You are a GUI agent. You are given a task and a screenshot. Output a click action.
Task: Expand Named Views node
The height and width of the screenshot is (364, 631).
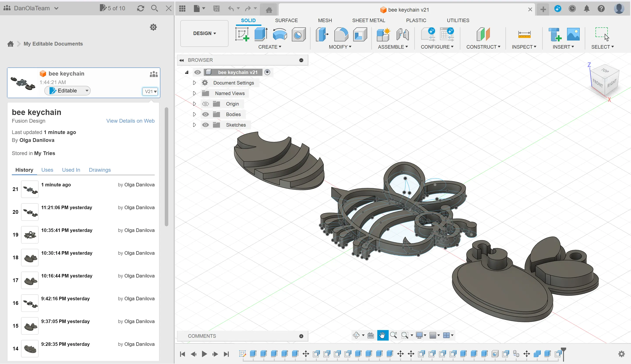(x=194, y=93)
